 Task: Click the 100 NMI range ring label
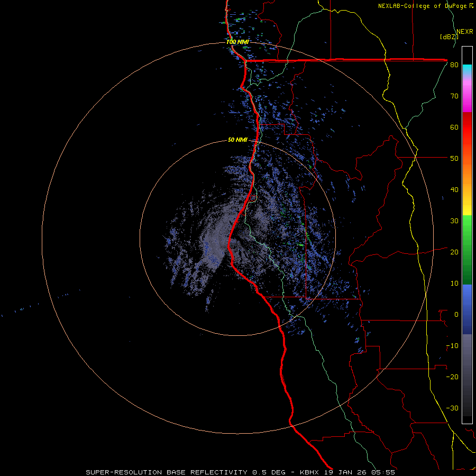(x=237, y=42)
